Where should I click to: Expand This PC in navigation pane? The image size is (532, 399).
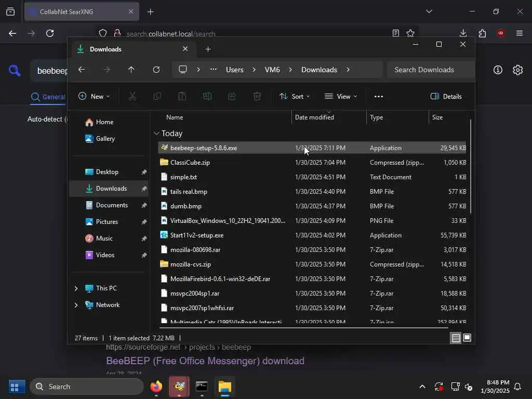76,288
